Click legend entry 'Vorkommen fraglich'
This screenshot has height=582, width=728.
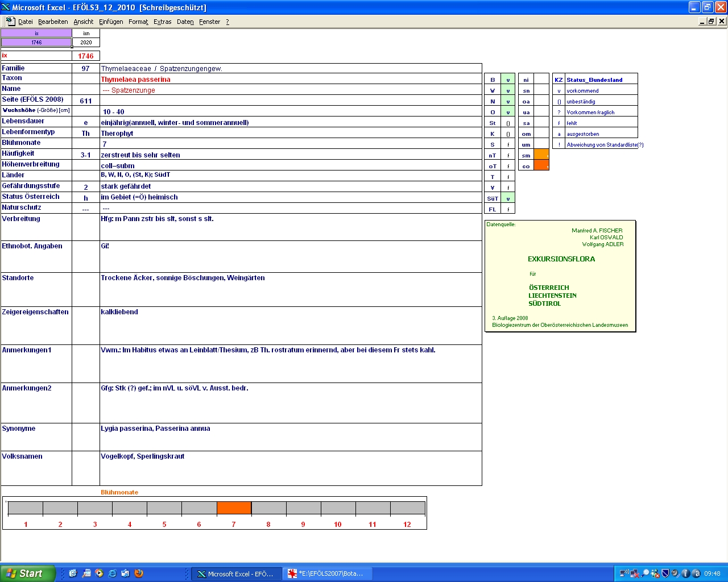(x=590, y=113)
